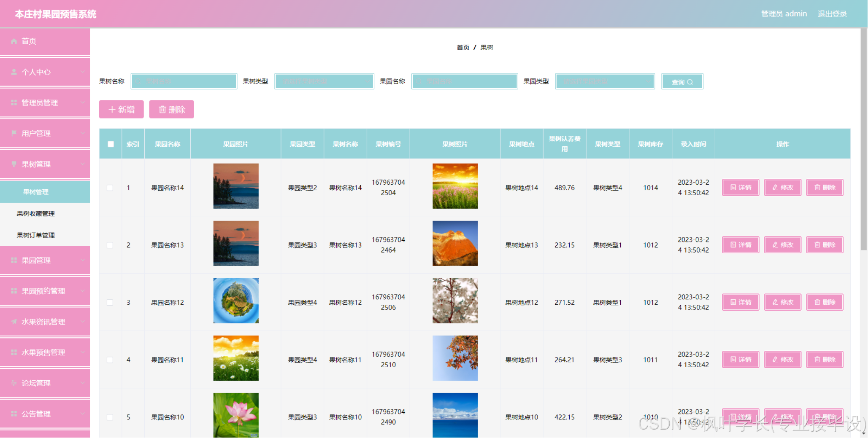868x438 pixels.
Task: Open the 论坛管理 sidebar menu
Action: (45, 383)
